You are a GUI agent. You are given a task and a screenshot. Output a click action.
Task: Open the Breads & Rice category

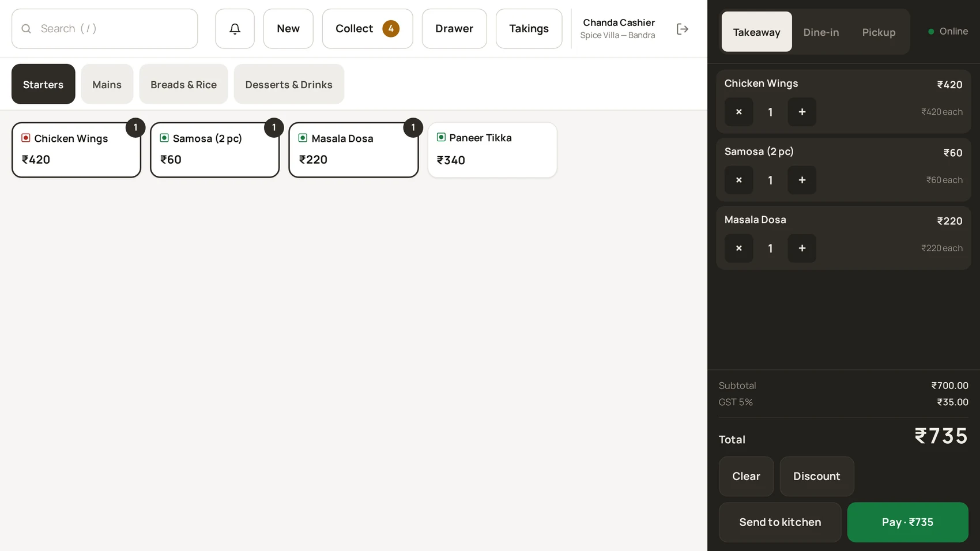click(184, 84)
